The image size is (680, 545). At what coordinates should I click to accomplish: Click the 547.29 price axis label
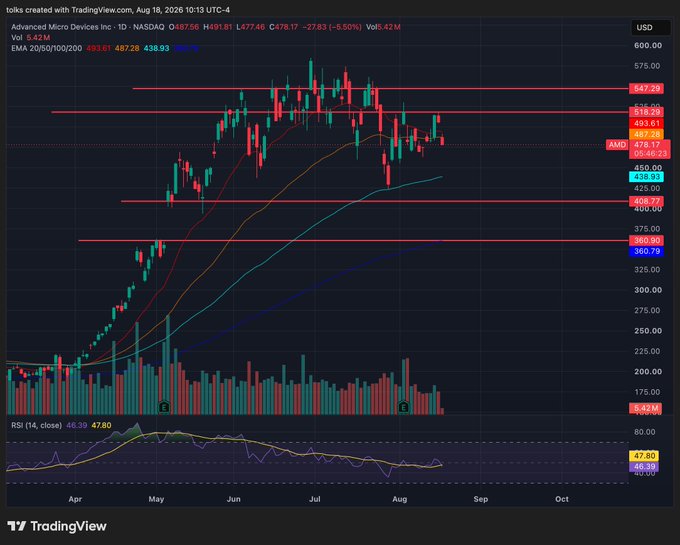pos(646,88)
